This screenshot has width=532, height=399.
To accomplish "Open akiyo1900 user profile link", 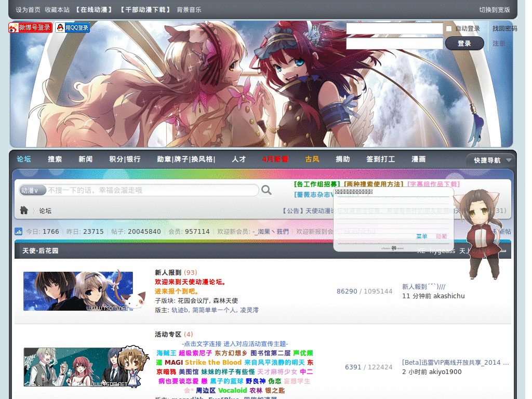I will pos(445,372).
